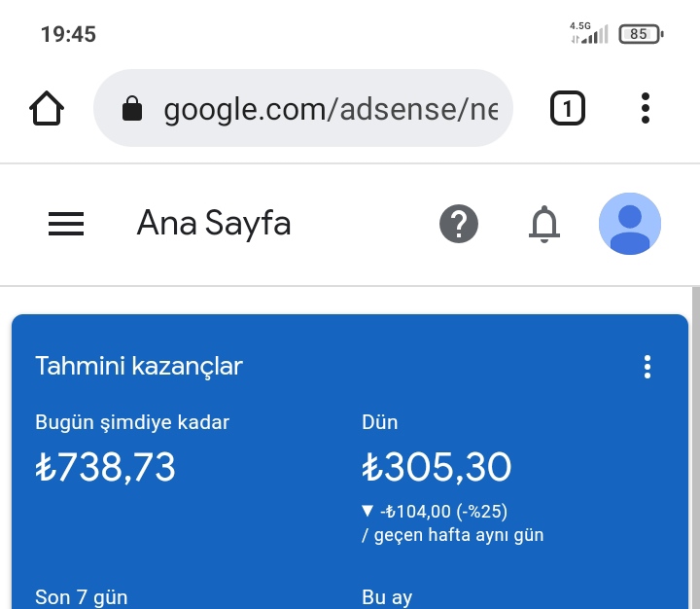Click the padlock site security icon
Viewport: 700px width, 609px height.
[132, 108]
